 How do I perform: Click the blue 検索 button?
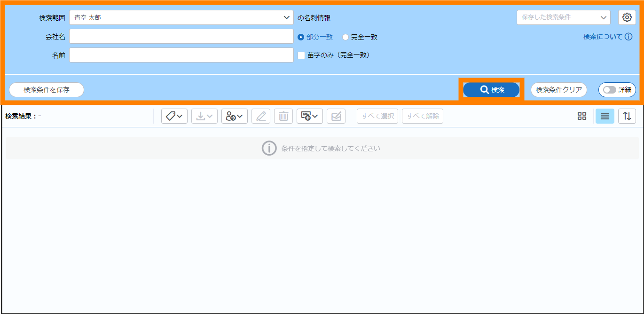tap(491, 90)
